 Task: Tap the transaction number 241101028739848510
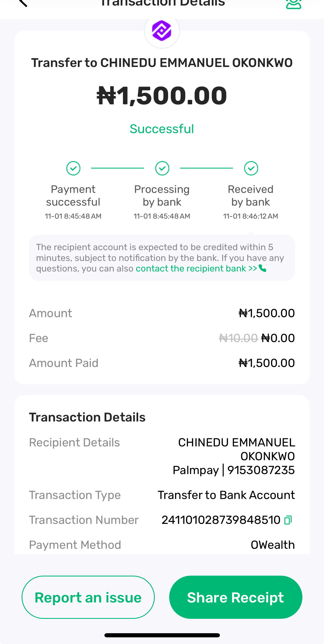[x=221, y=520]
